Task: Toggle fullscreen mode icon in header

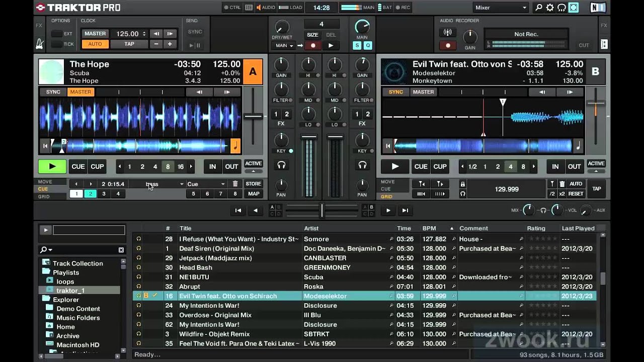Action: click(x=574, y=8)
